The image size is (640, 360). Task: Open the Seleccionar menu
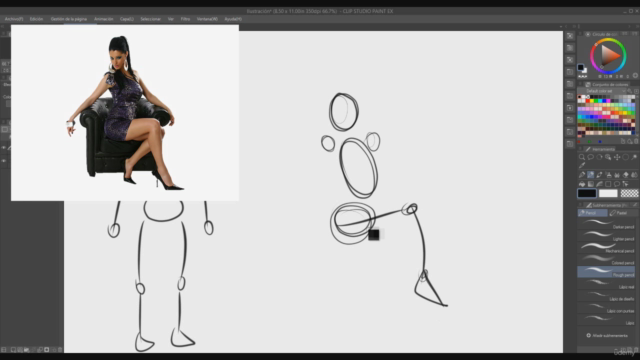(x=150, y=19)
